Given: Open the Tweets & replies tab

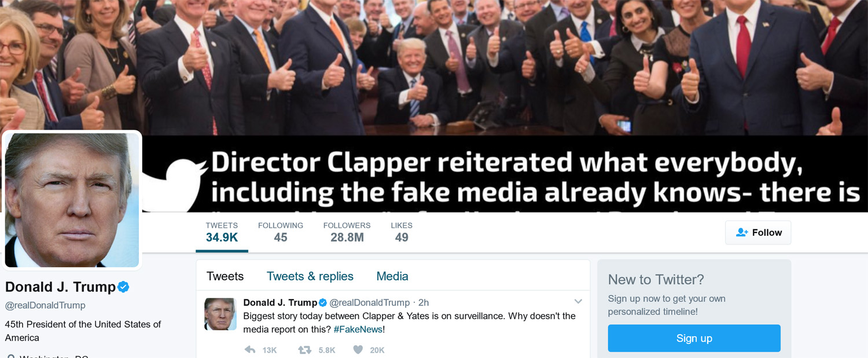Looking at the screenshot, I should coord(310,276).
